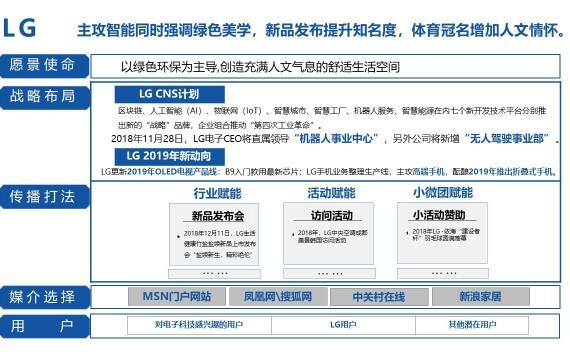The image size is (570, 360).
Task: Click the highlighted 无人驾驶事业部 text
Action: (507, 139)
